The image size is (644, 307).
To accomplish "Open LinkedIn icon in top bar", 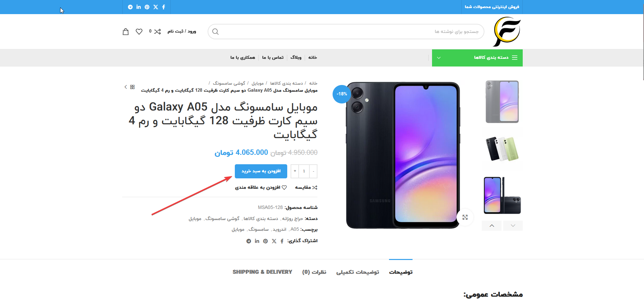I will pos(139,7).
